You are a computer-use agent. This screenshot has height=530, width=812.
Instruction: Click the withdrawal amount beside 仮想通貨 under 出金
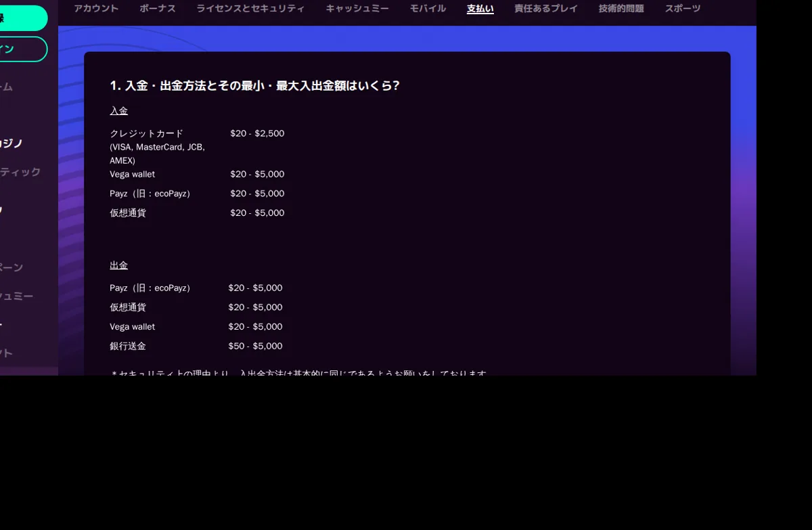tap(255, 307)
